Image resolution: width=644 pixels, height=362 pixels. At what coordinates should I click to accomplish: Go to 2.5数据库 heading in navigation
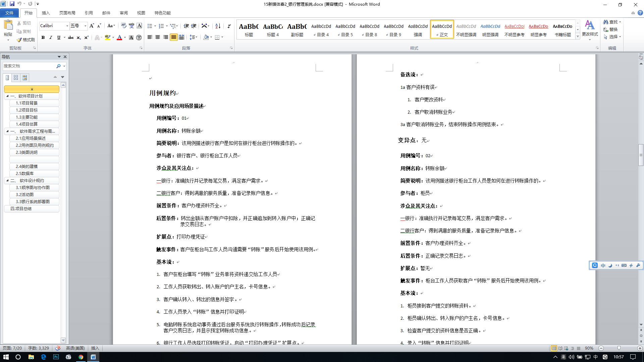tap(24, 173)
